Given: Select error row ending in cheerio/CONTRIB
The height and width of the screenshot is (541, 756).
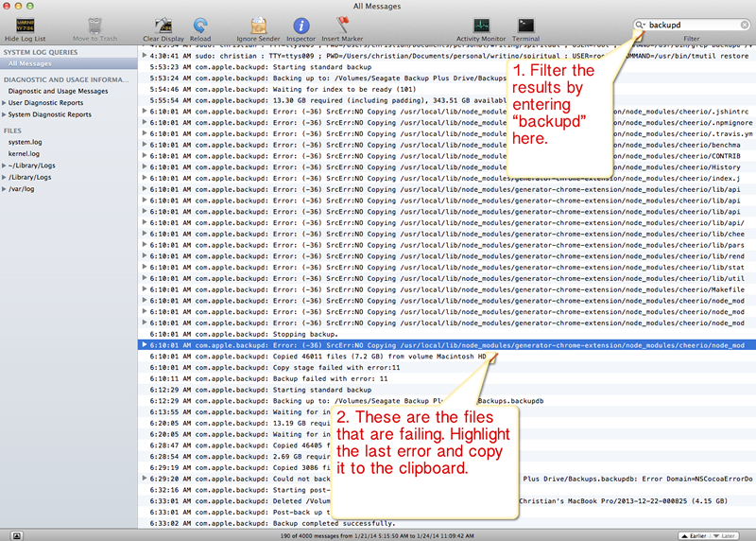Looking at the screenshot, I should [446, 156].
